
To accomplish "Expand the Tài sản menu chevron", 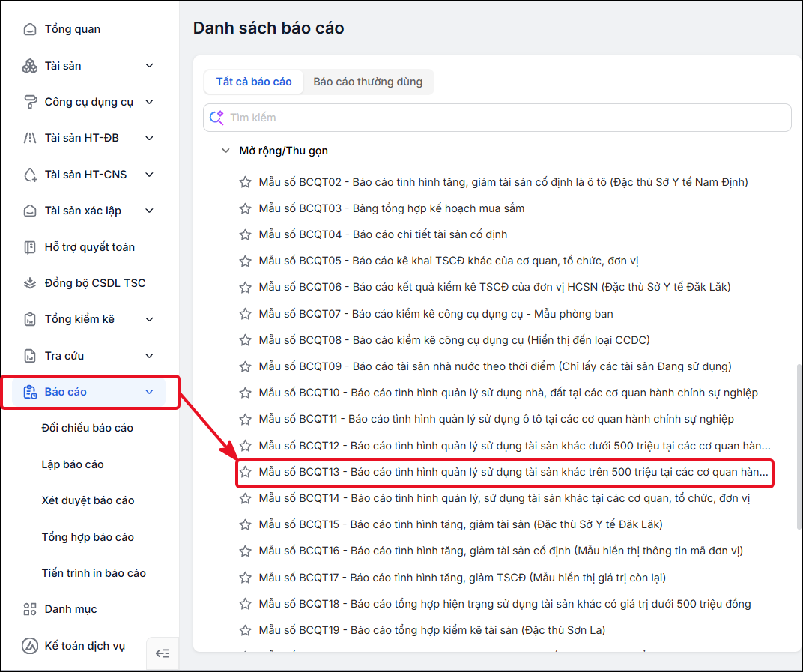I will (x=150, y=66).
